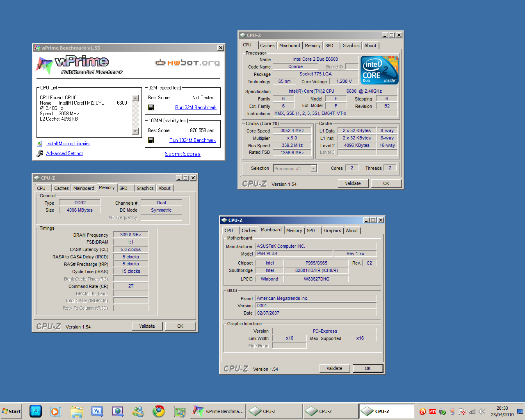Image resolution: width=525 pixels, height=420 pixels.
Task: Open Graphics tab in the top CPU-Z window
Action: (351, 46)
